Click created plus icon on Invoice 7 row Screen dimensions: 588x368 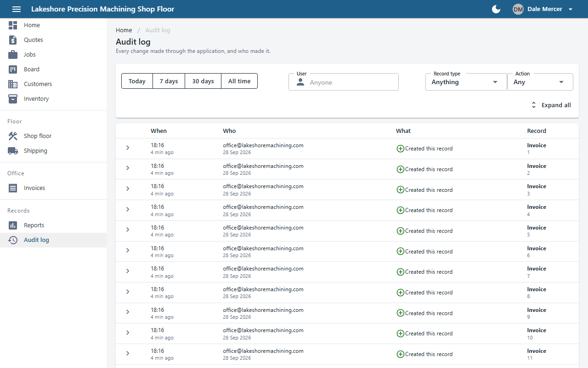pos(400,272)
